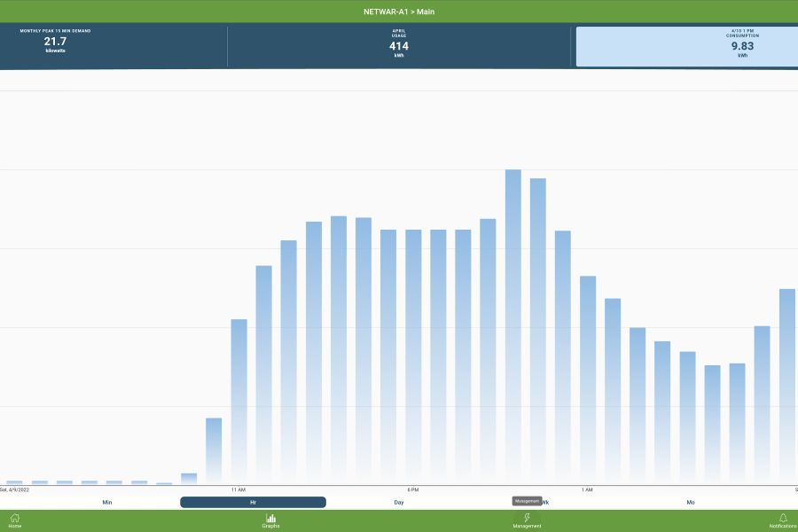This screenshot has height=532, width=798.
Task: Open the Graphs bar chart icon
Action: click(270, 520)
